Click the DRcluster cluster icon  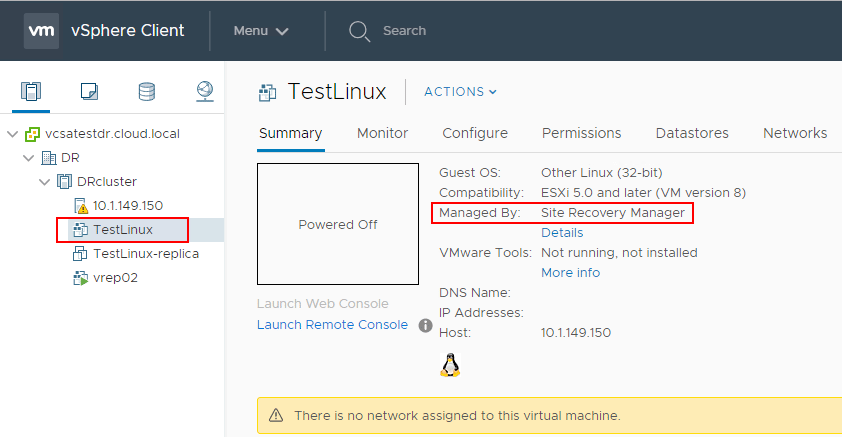click(64, 182)
